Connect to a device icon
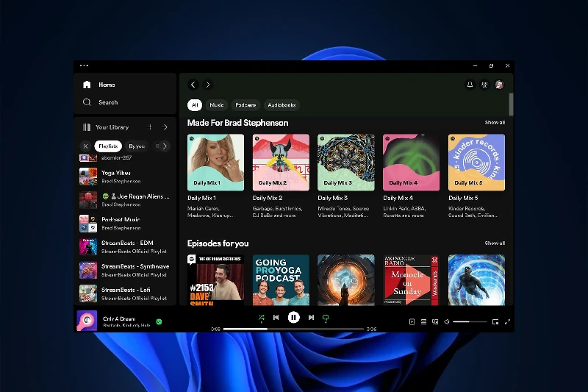588x392 pixels. pyautogui.click(x=435, y=322)
